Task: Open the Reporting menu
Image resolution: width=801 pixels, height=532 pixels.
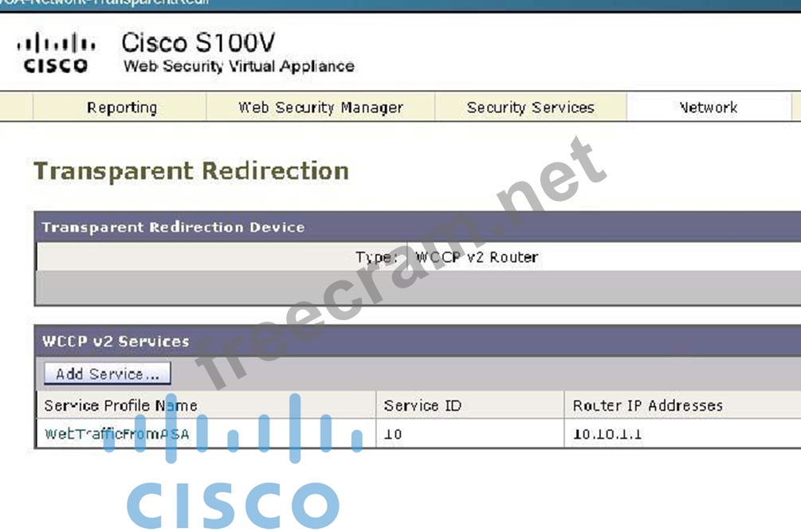Action: (121, 108)
